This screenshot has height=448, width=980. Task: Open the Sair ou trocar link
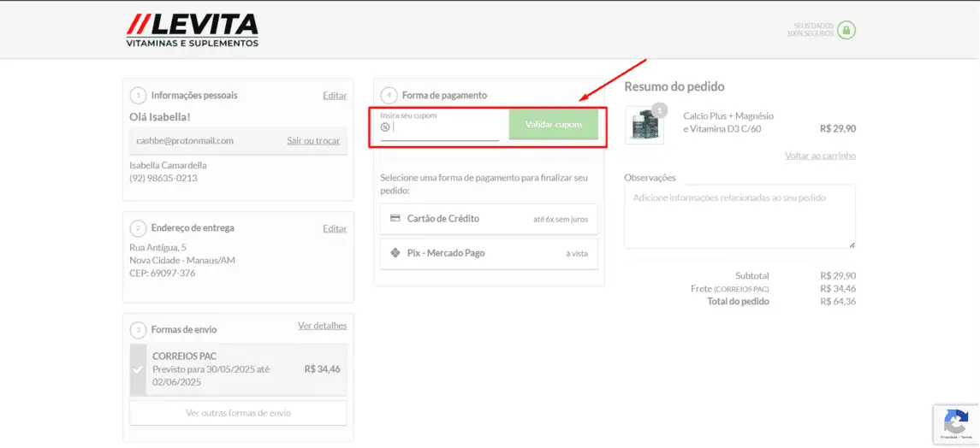(x=313, y=140)
